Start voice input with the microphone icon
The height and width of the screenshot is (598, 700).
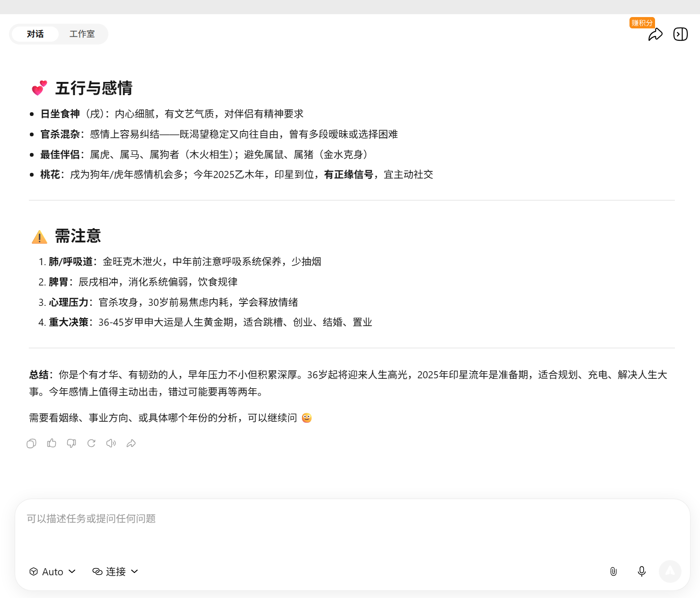click(642, 571)
